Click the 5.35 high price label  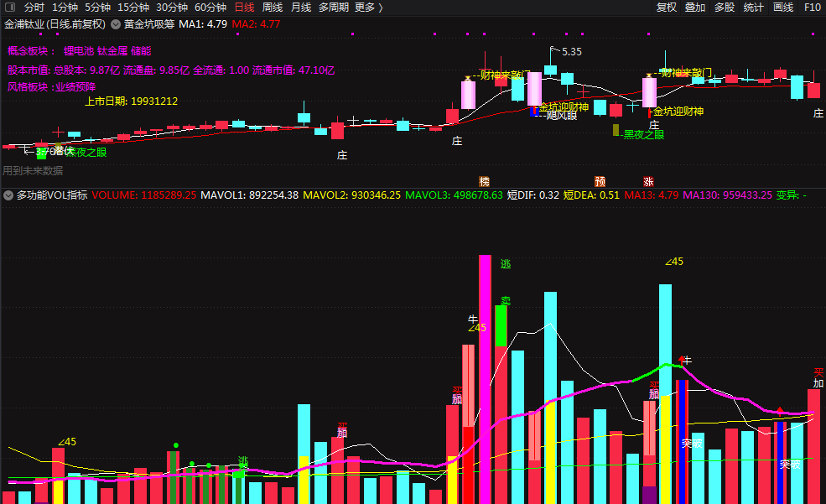click(x=572, y=52)
